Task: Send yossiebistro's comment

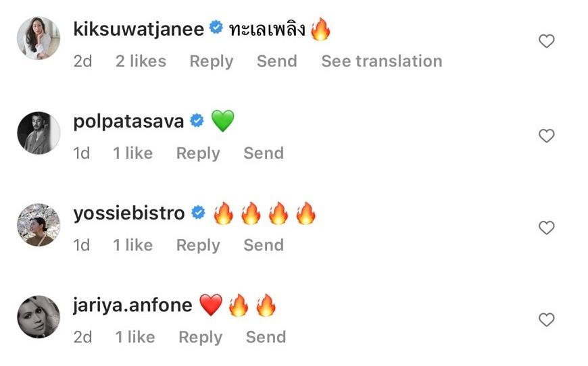Action: coord(264,245)
